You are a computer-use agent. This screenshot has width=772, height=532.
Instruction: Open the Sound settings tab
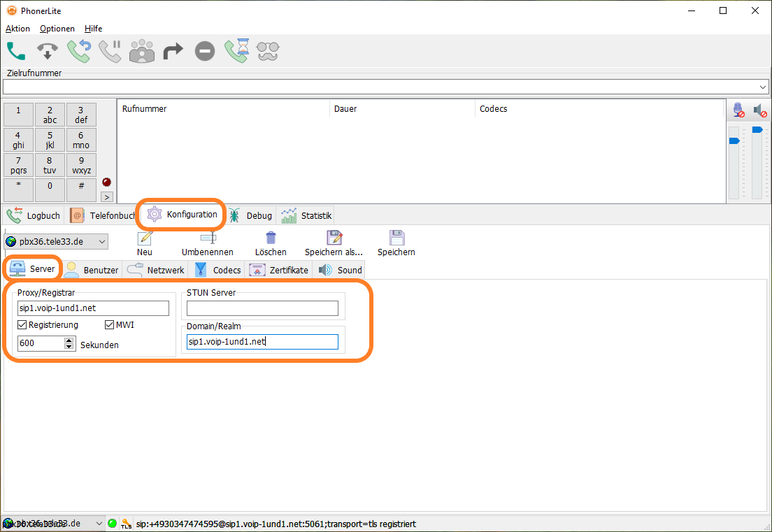341,270
